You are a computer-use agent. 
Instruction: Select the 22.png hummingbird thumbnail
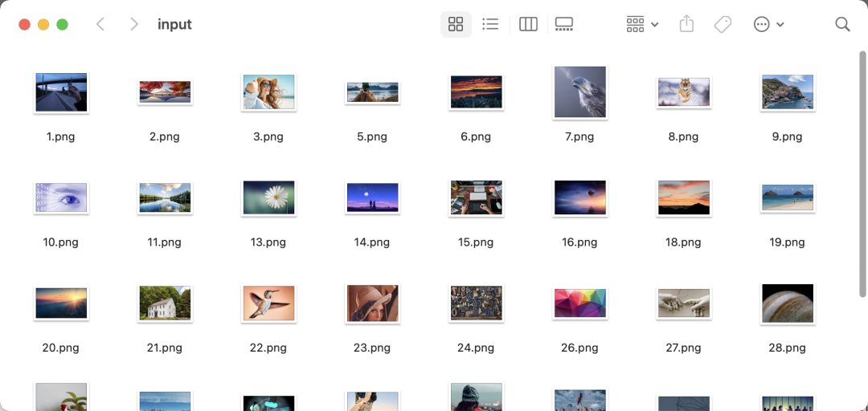coord(268,303)
